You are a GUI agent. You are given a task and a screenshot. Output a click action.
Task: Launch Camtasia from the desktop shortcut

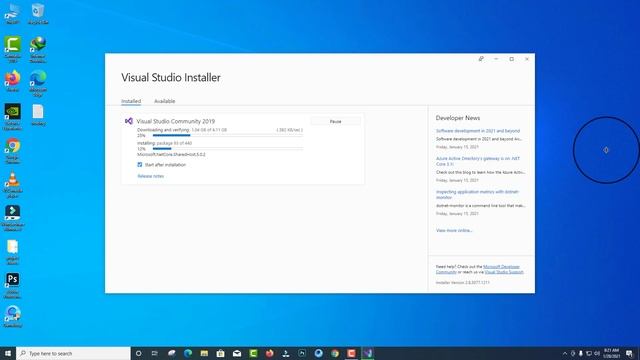pyautogui.click(x=13, y=49)
